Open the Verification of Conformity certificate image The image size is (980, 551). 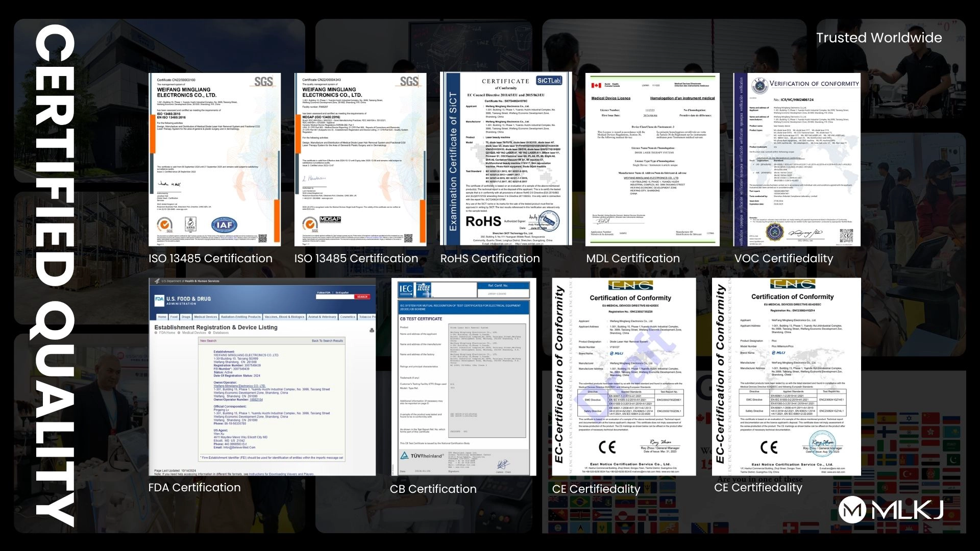point(797,159)
